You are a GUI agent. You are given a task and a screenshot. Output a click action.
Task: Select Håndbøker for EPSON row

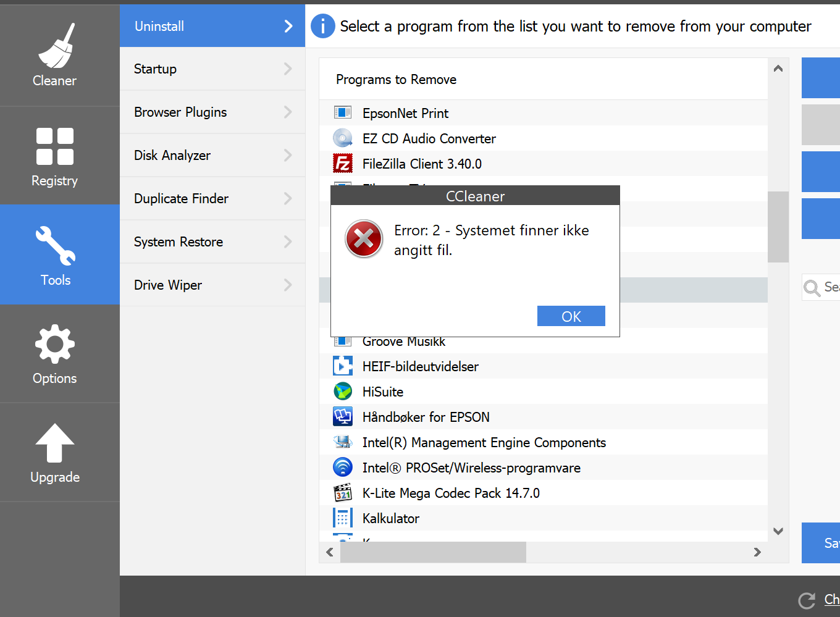pos(544,416)
